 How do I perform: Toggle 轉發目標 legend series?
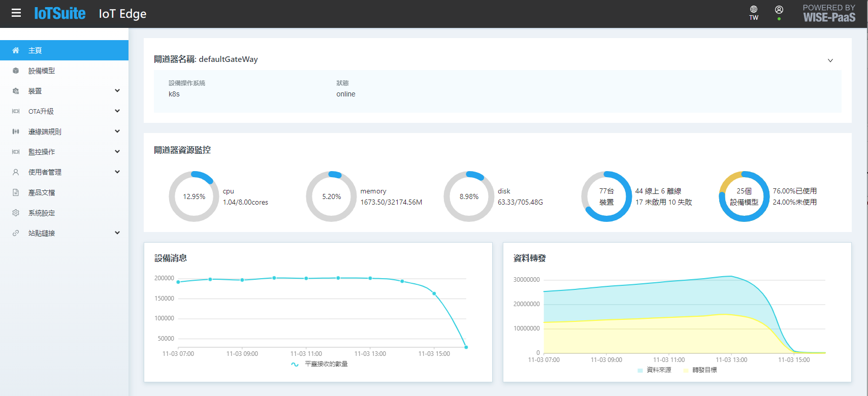click(x=700, y=370)
